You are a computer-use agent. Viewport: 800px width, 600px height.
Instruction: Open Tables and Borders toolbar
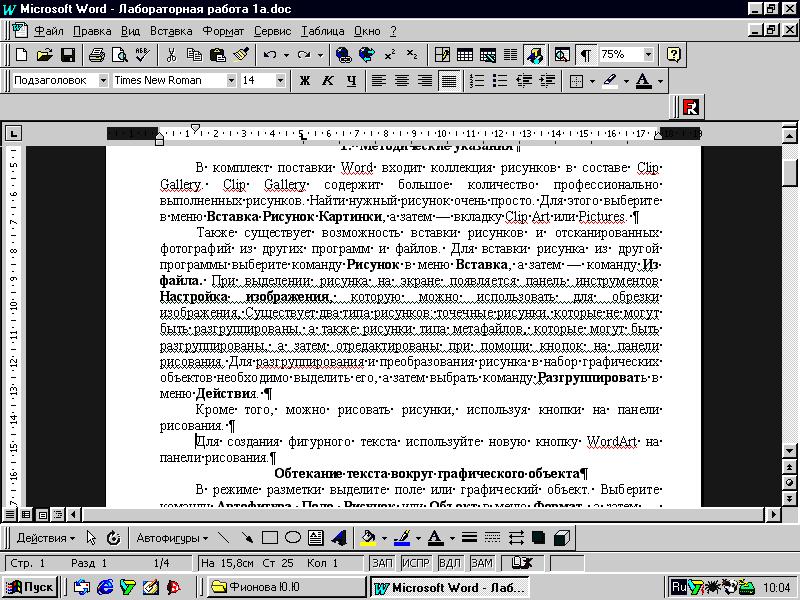tap(442, 55)
